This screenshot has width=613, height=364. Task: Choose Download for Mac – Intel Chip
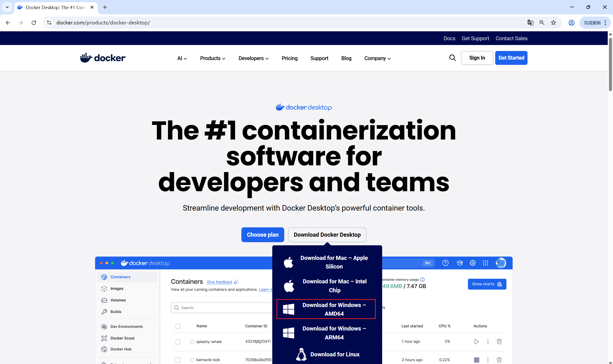click(x=327, y=286)
